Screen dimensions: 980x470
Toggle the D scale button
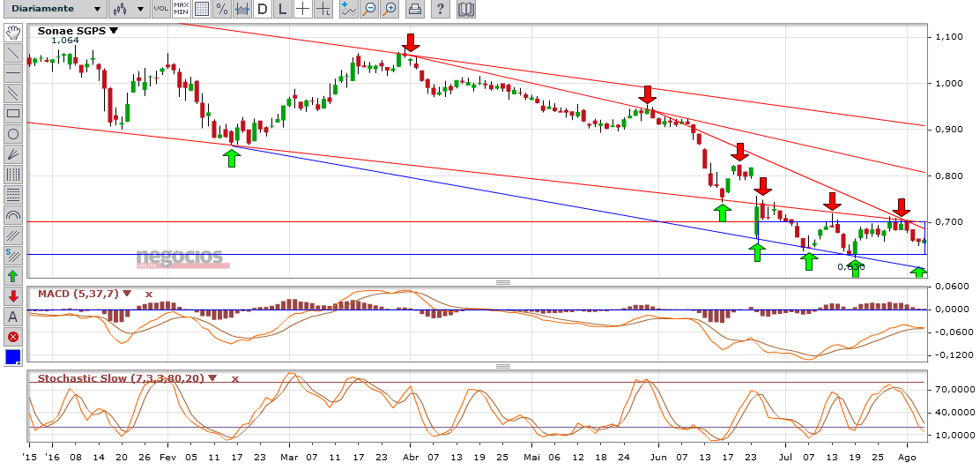coord(263,9)
